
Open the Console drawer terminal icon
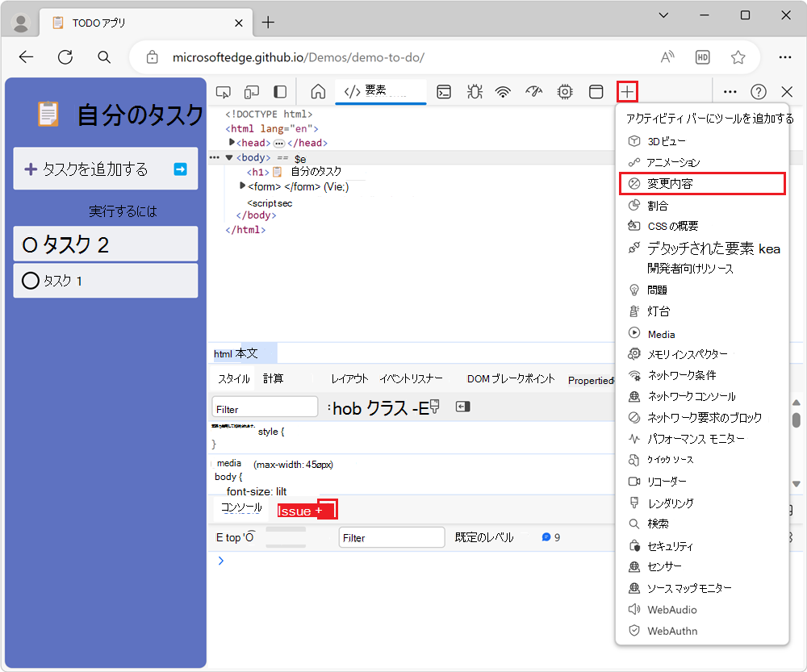point(444,91)
